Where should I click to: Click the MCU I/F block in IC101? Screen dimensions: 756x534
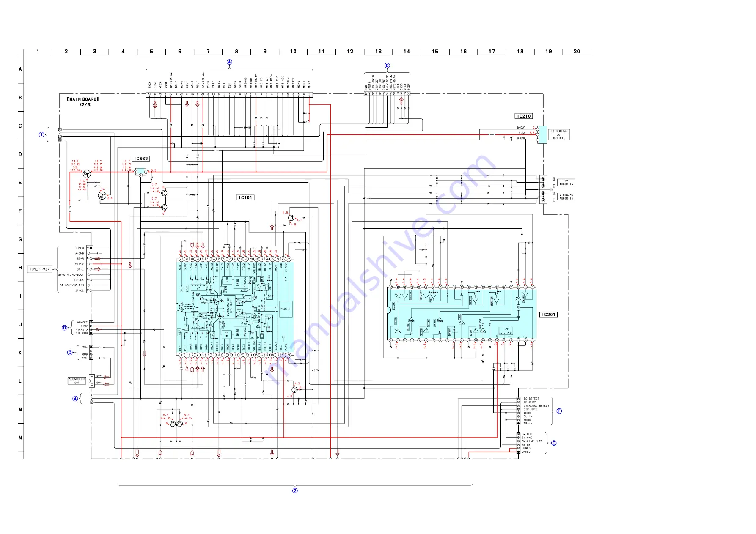(x=286, y=309)
